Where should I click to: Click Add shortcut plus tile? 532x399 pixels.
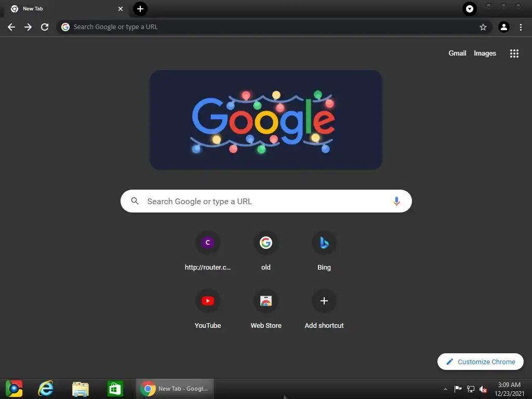pos(324,310)
